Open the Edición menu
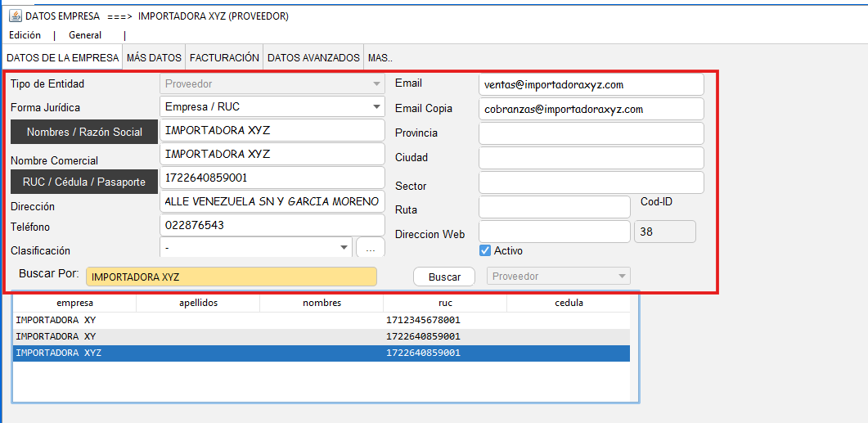The height and width of the screenshot is (423, 868). point(25,35)
